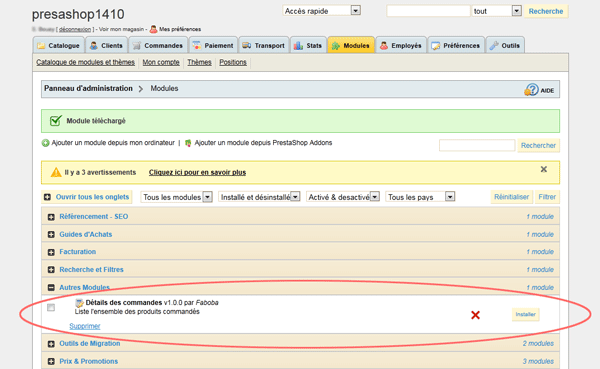Click the green plus add-module icon
This screenshot has width=600, height=369.
point(46,143)
